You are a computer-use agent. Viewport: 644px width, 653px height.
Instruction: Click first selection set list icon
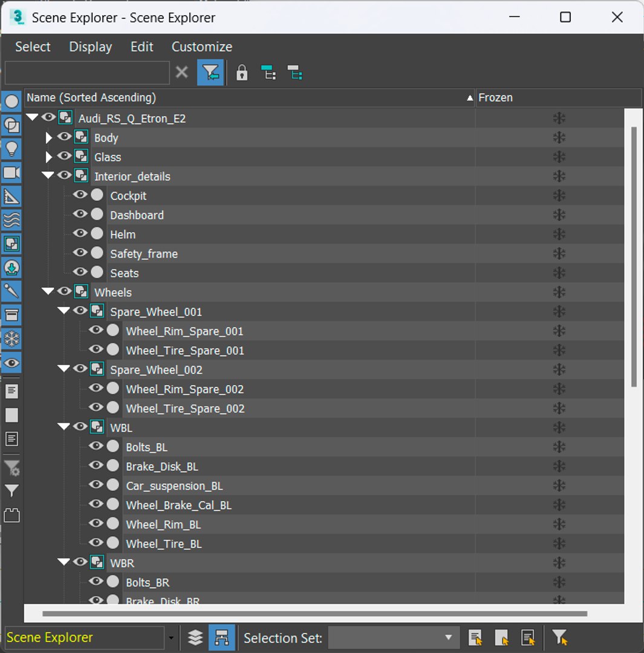pyautogui.click(x=475, y=638)
